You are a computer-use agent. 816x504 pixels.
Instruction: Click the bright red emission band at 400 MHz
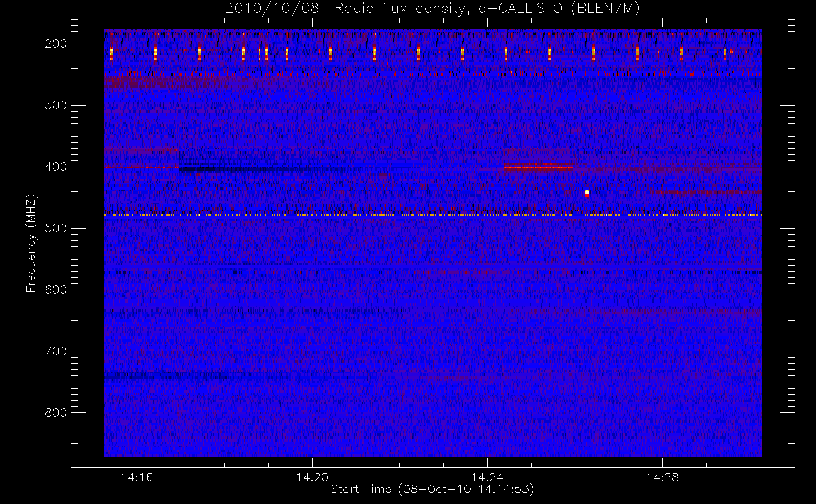539,167
